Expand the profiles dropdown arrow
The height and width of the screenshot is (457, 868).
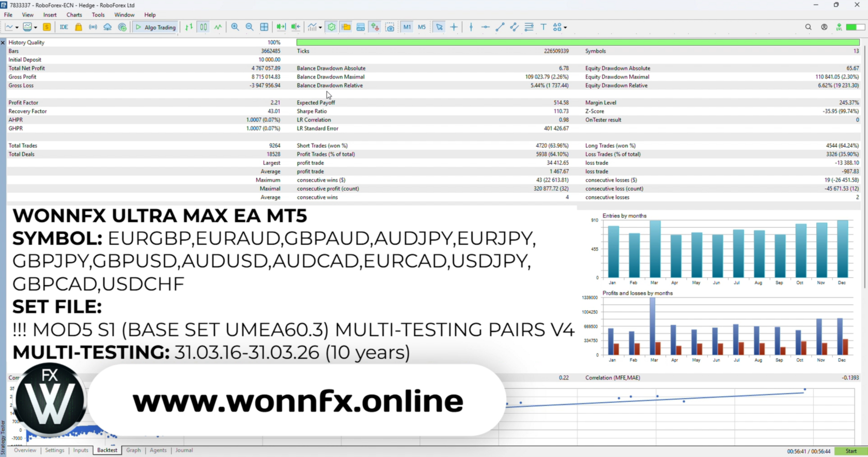(35, 28)
